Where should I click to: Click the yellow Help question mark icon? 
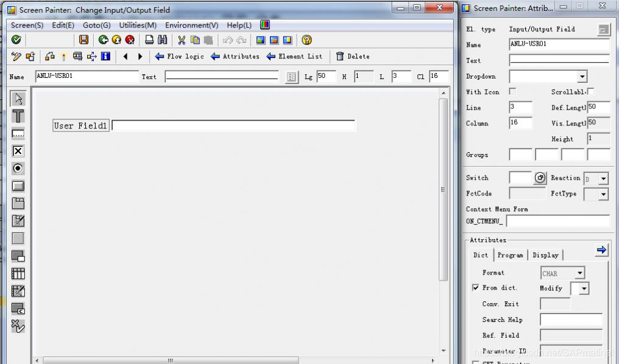pyautogui.click(x=306, y=40)
